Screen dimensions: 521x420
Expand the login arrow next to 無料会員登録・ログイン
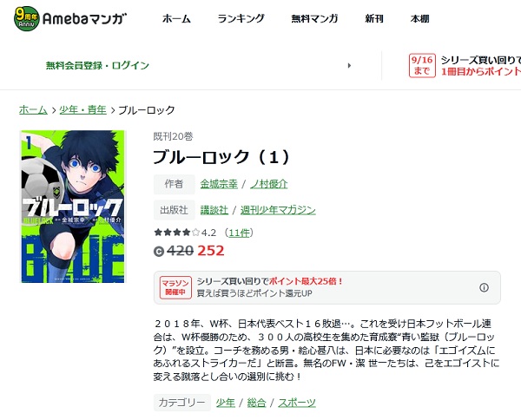(349, 65)
